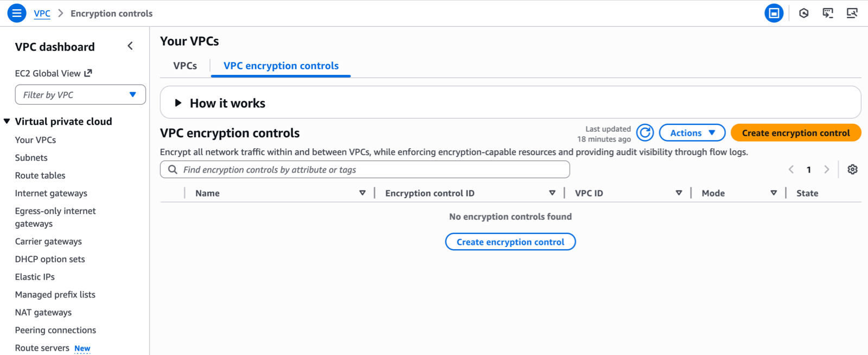Click the encryption controls search field
The width and height of the screenshot is (868, 355).
point(365,170)
